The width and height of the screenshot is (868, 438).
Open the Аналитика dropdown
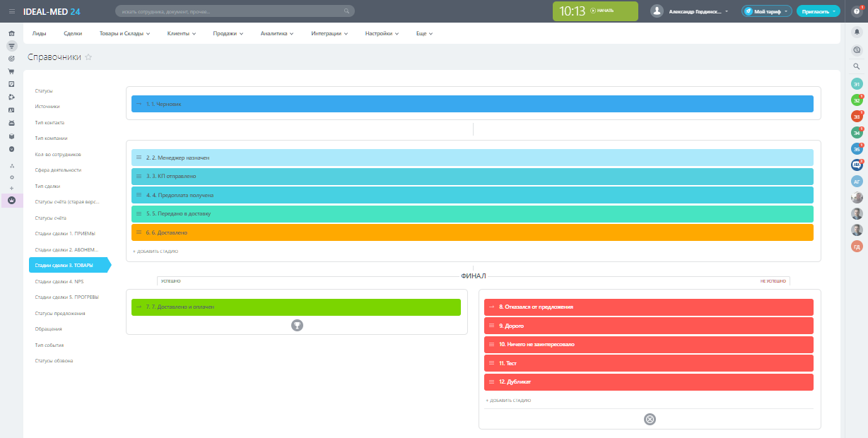point(277,33)
